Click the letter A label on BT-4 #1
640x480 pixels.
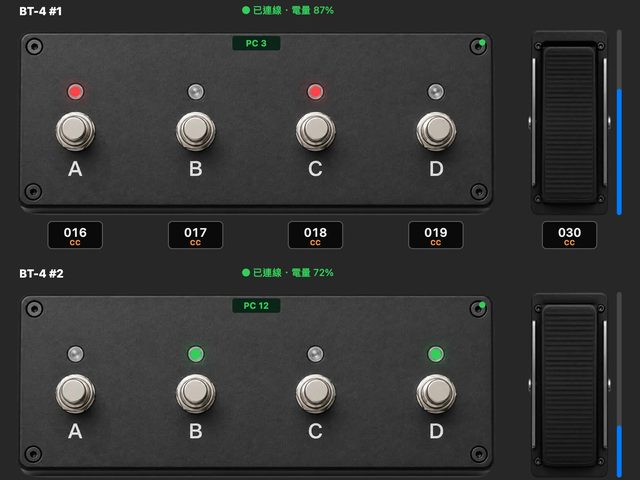[x=75, y=169]
